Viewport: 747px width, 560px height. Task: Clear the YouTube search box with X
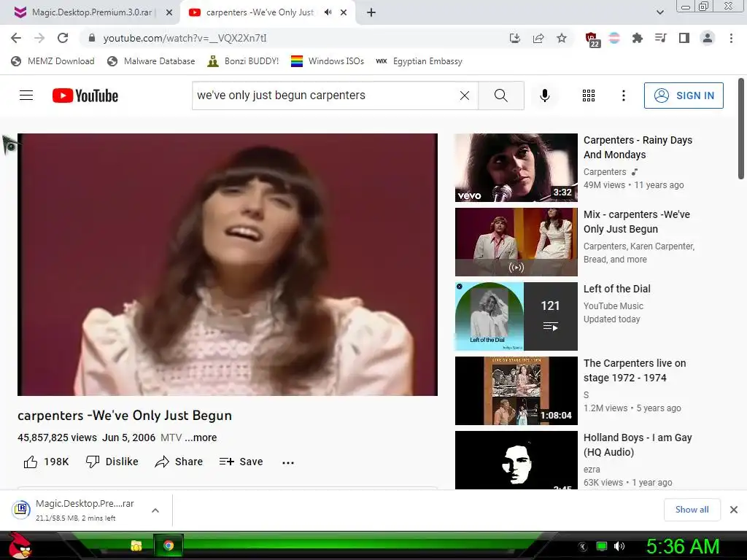465,96
